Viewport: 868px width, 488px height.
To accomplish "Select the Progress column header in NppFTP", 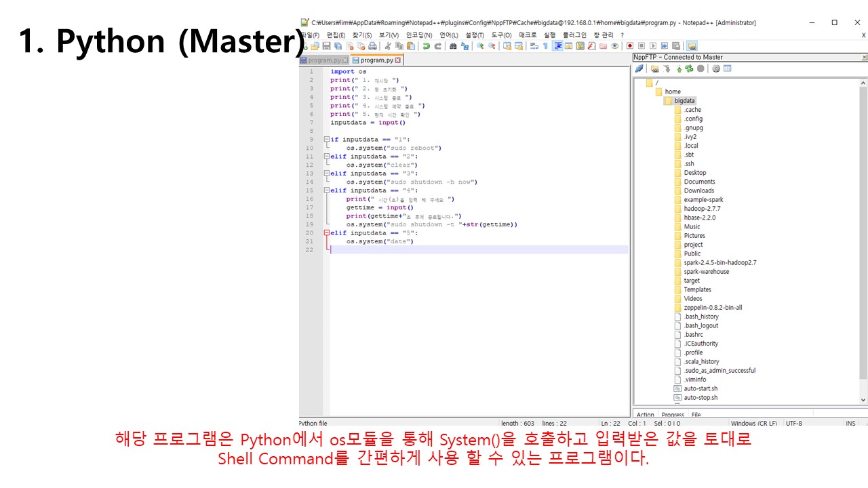I will pos(673,415).
